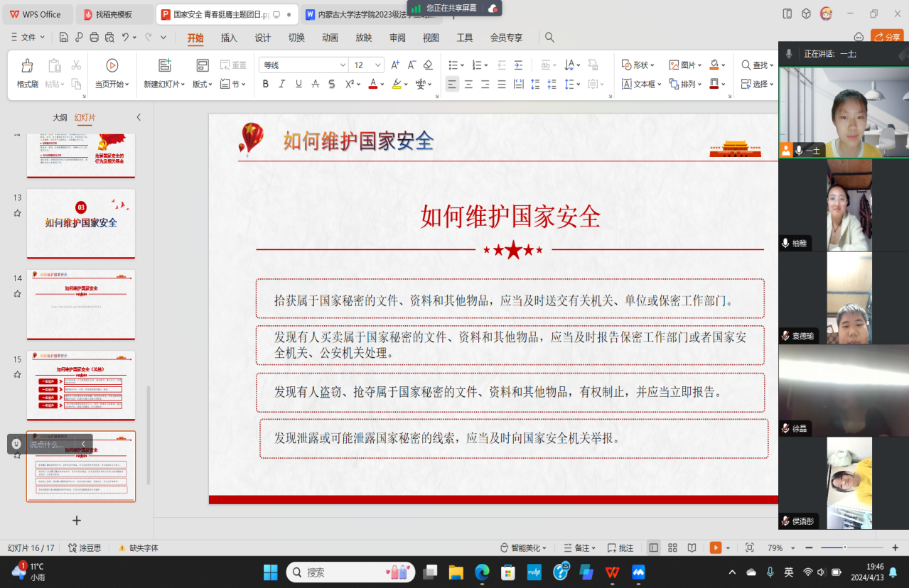The height and width of the screenshot is (588, 909).
Task: Expand the font size 12 dropdown
Action: click(x=377, y=65)
